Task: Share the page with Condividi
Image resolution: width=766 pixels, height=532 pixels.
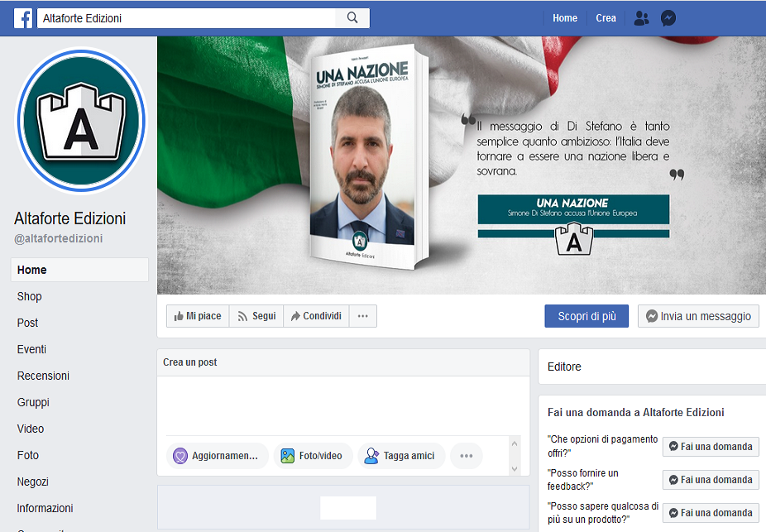Action: tap(315, 315)
